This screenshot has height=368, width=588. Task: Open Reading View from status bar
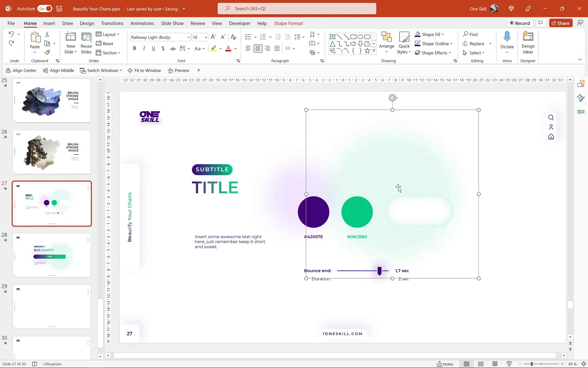[495, 364]
